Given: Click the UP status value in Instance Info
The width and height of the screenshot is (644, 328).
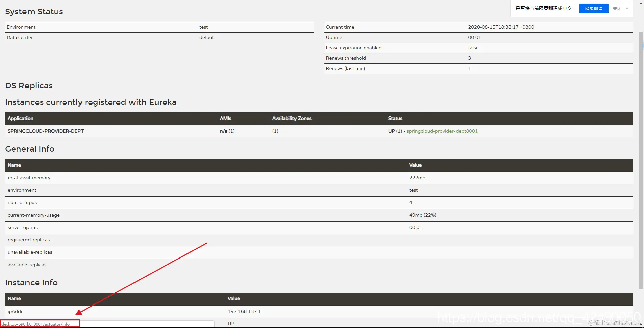Looking at the screenshot, I should point(231,324).
